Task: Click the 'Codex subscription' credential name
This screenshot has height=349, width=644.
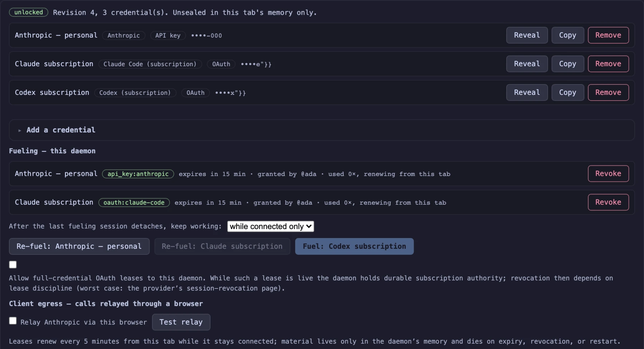Action: [x=52, y=92]
